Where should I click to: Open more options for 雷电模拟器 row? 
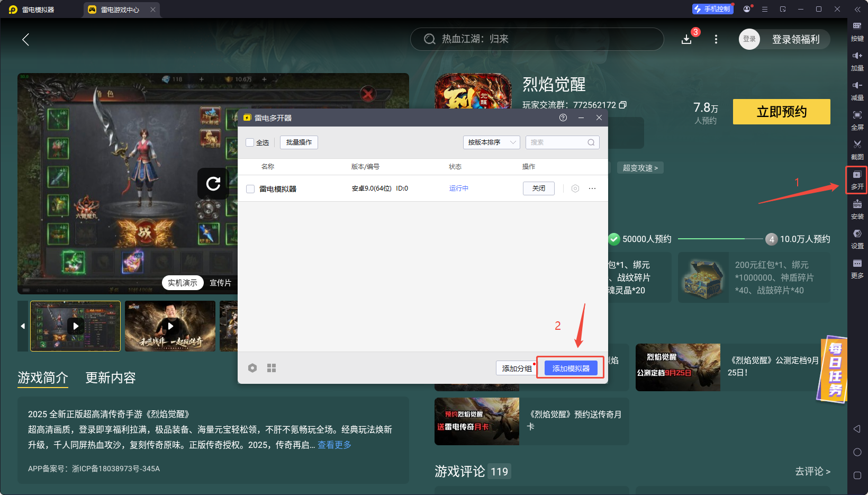[x=592, y=188]
